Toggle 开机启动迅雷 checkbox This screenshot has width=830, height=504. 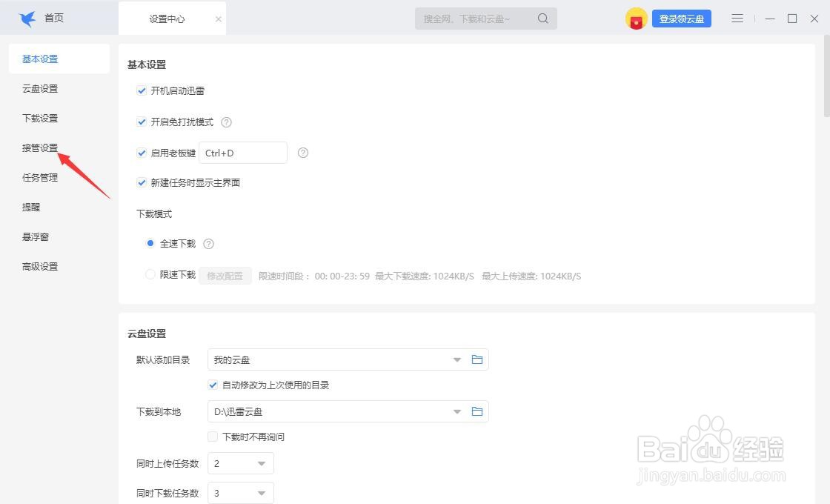tap(142, 90)
